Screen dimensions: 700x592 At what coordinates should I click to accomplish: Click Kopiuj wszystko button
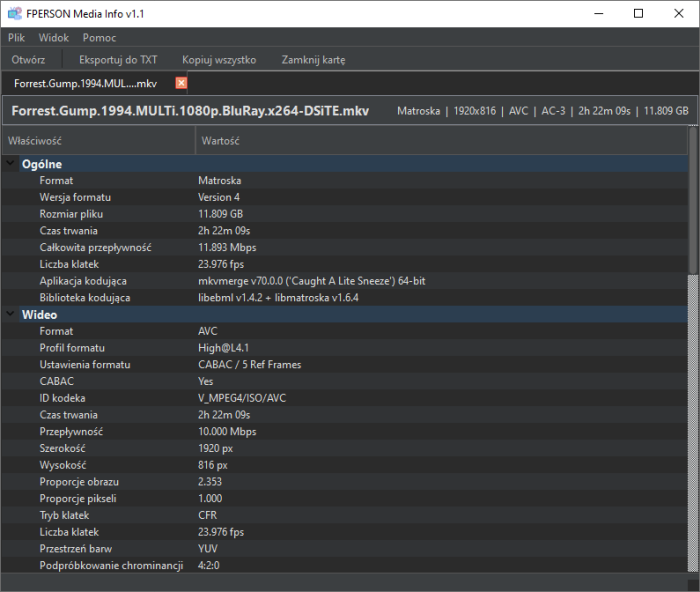[x=219, y=60]
